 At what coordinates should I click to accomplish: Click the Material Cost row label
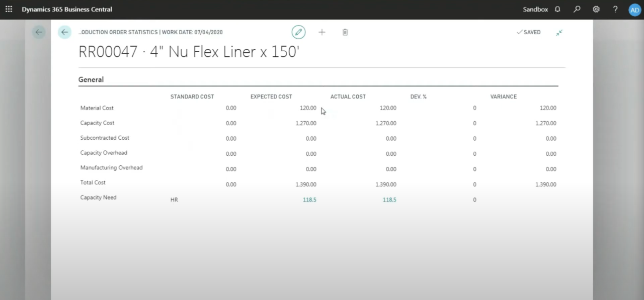click(x=97, y=108)
